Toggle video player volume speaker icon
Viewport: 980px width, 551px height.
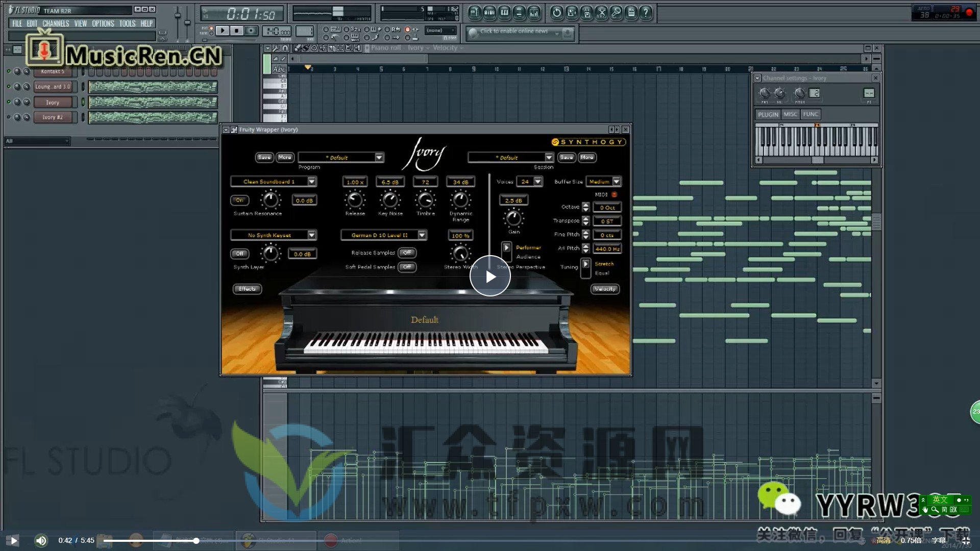pos(41,540)
